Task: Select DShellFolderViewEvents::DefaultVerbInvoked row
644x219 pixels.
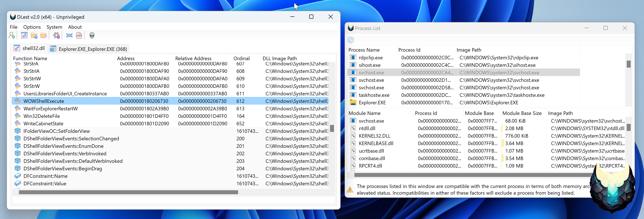Action: [x=170, y=161]
